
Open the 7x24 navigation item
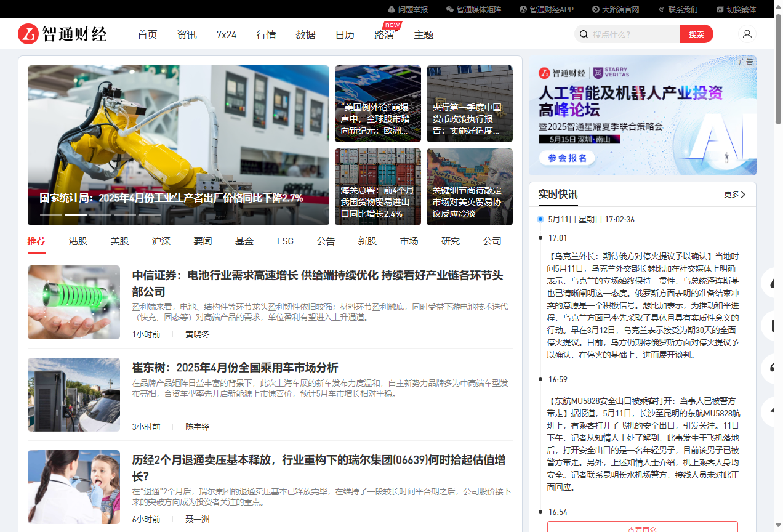click(x=226, y=34)
